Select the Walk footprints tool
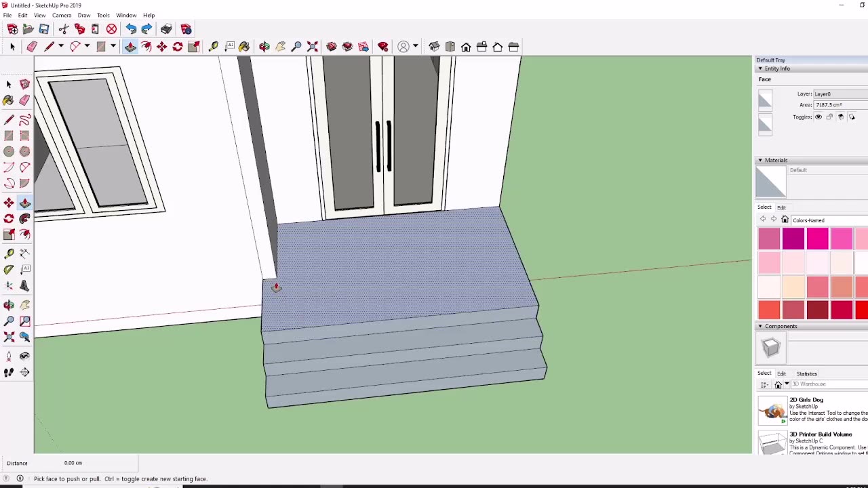Viewport: 868px width, 488px height. pyautogui.click(x=9, y=372)
